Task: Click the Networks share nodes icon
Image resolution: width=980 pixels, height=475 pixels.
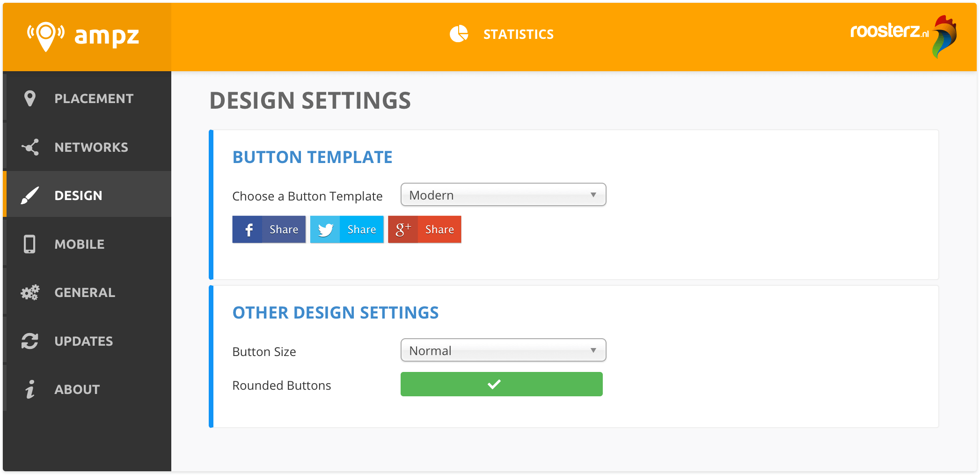Action: click(x=30, y=147)
